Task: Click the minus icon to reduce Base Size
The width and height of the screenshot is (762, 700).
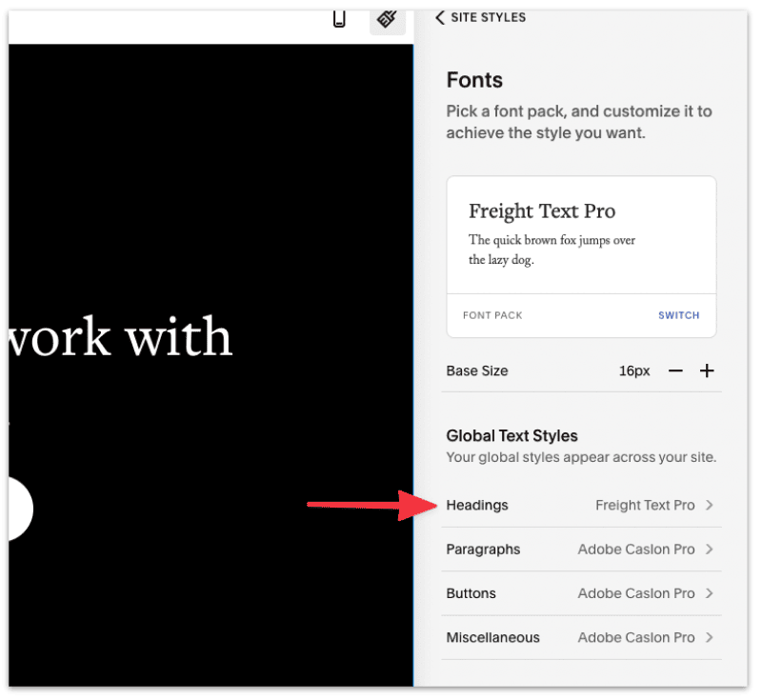Action: pos(675,370)
